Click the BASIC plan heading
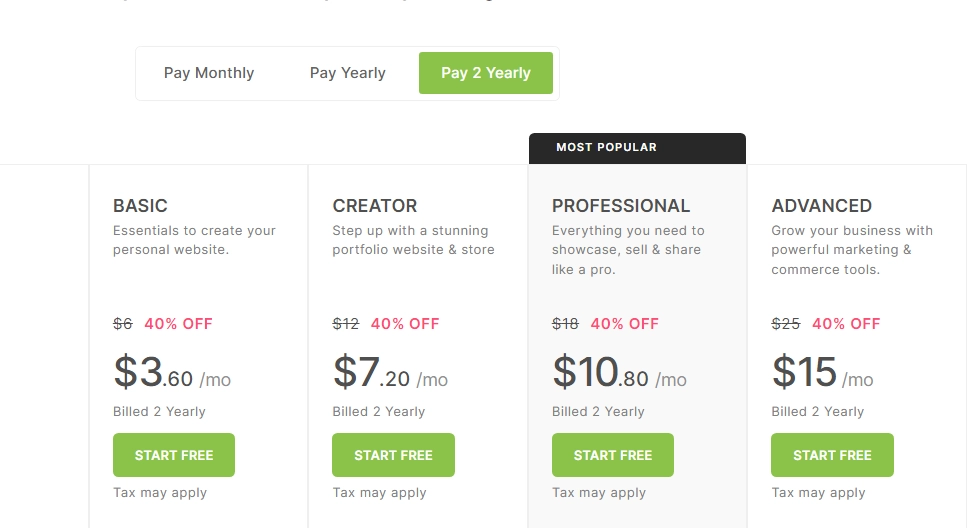 (x=140, y=205)
